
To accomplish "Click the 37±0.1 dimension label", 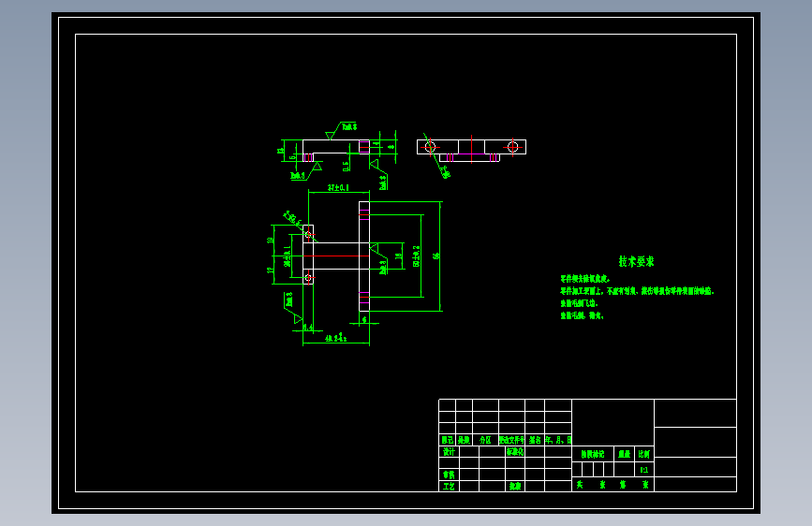I will [338, 187].
